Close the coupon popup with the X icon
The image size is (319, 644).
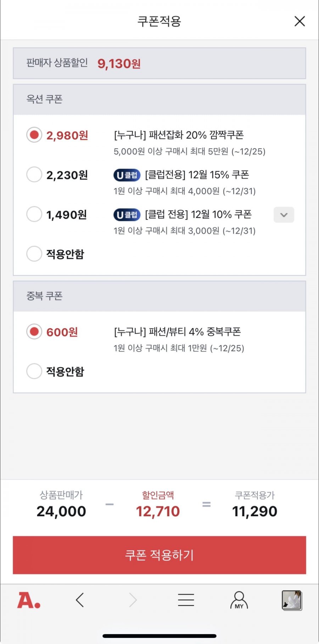point(300,21)
